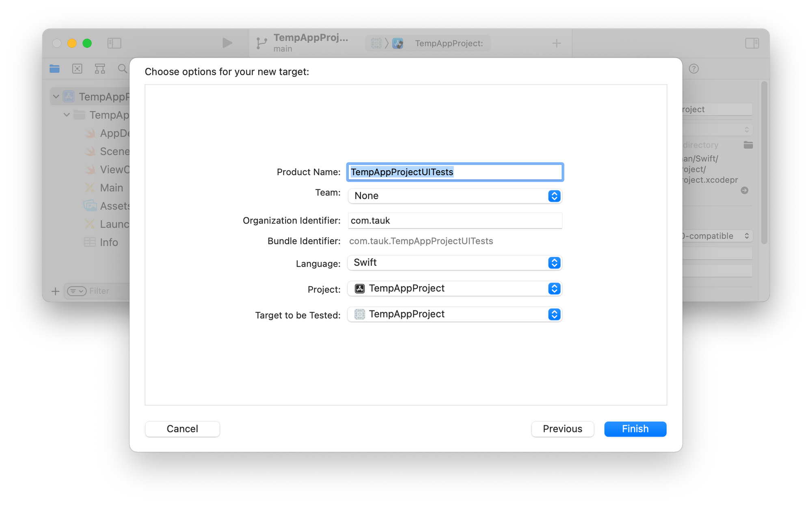Click the Run play button
812x508 pixels.
click(x=227, y=43)
